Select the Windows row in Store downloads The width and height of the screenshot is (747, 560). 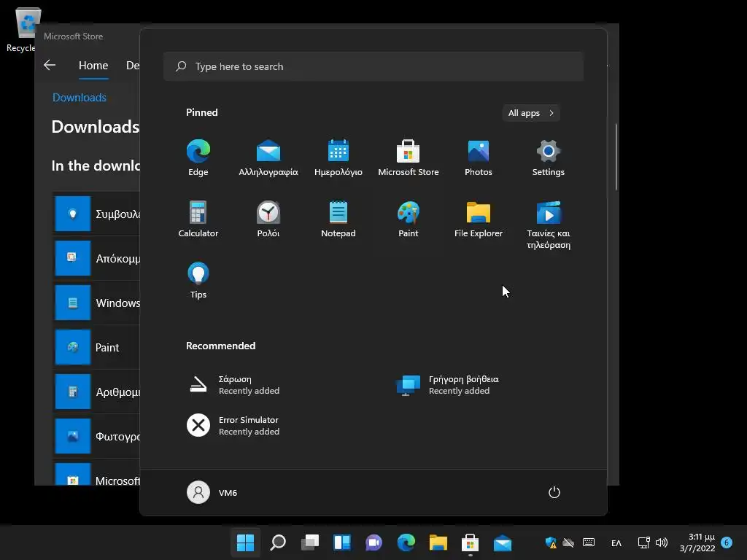pyautogui.click(x=96, y=303)
